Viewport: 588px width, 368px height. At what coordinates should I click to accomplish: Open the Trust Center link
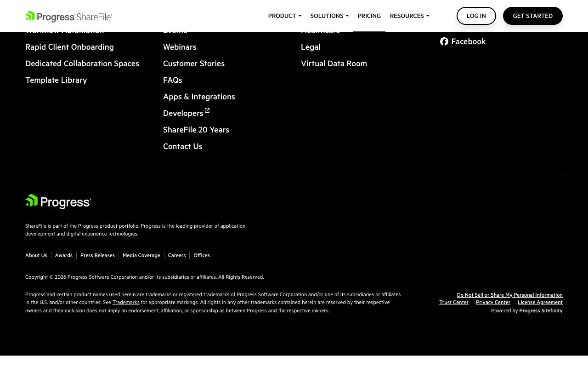tap(454, 302)
